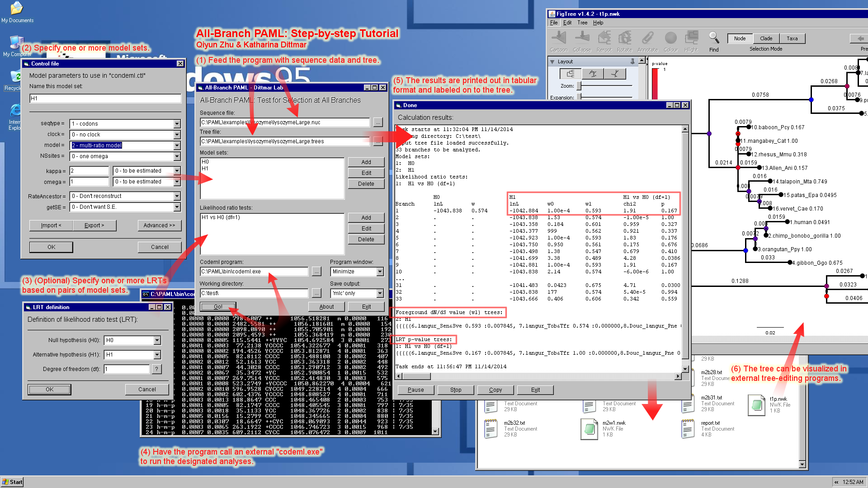Viewport: 868px width, 488px height.
Task: Switch selection mode to Clade
Action: 766,38
